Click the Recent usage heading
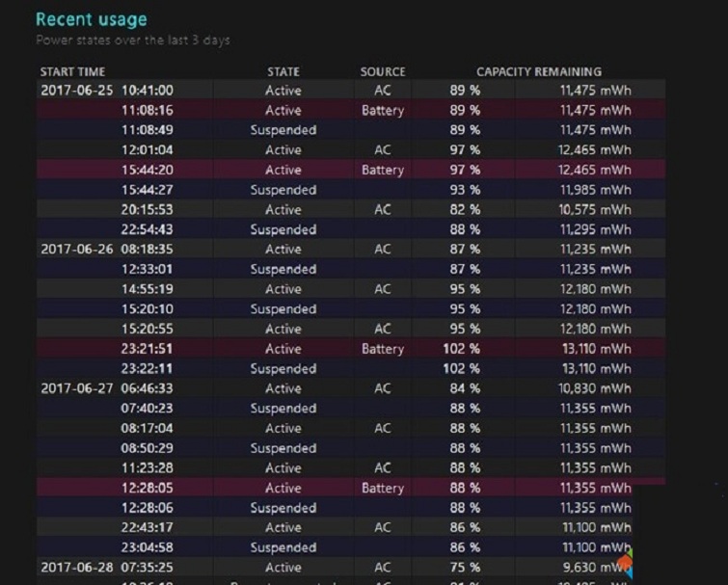The image size is (728, 585). point(92,19)
